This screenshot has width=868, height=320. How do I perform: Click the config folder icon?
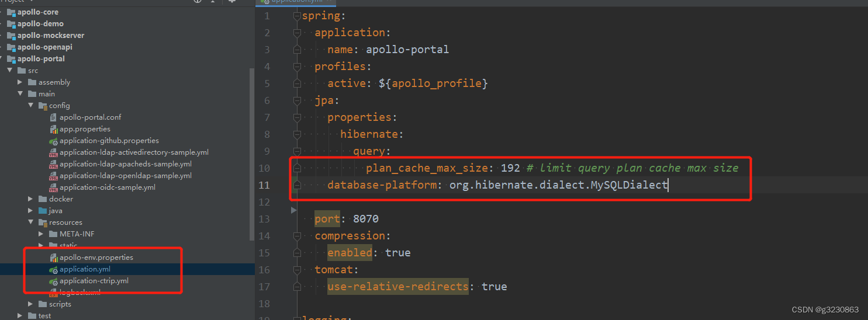pos(43,105)
